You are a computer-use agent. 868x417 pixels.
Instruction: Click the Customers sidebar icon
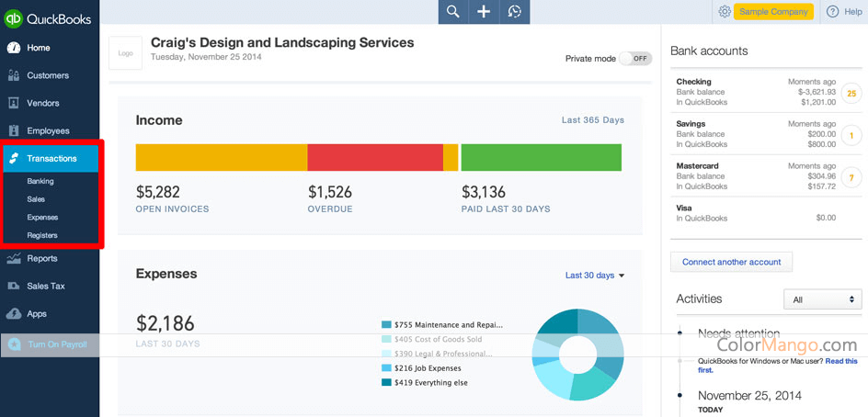14,75
